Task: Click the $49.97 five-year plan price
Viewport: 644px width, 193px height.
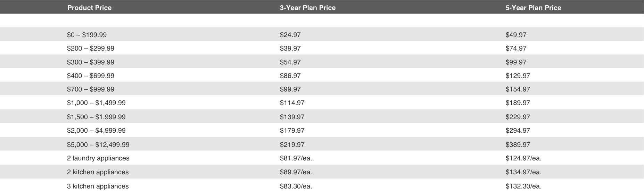Action: pyautogui.click(x=516, y=35)
